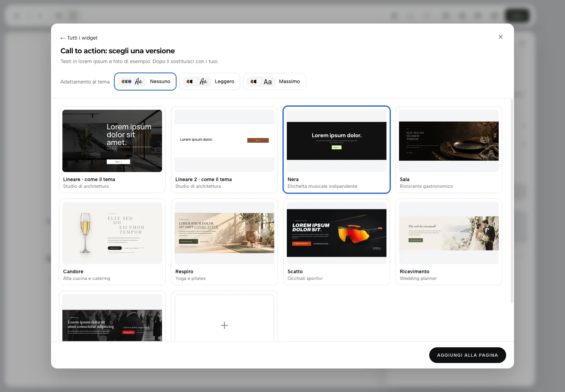Select the Candore template thumbnail
Screen dimensions: 565x392
pyautogui.click(x=112, y=233)
